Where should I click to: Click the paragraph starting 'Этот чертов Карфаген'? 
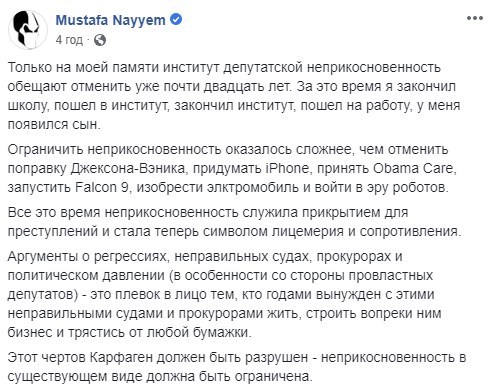point(237,367)
